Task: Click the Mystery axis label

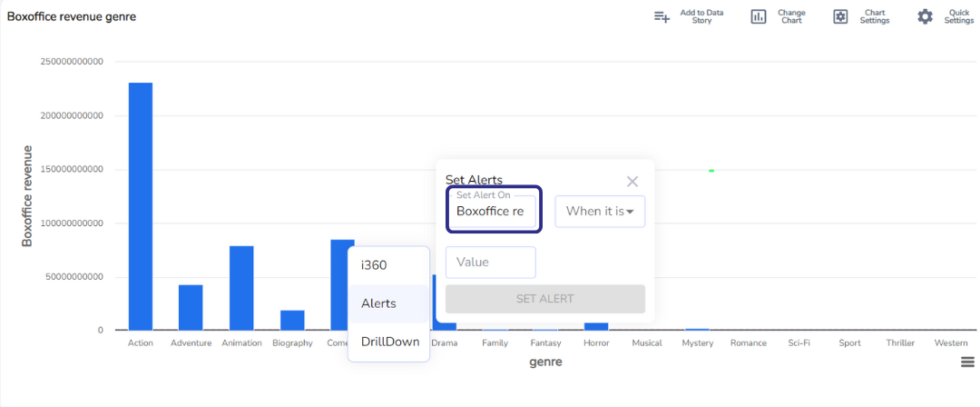Action: point(698,343)
